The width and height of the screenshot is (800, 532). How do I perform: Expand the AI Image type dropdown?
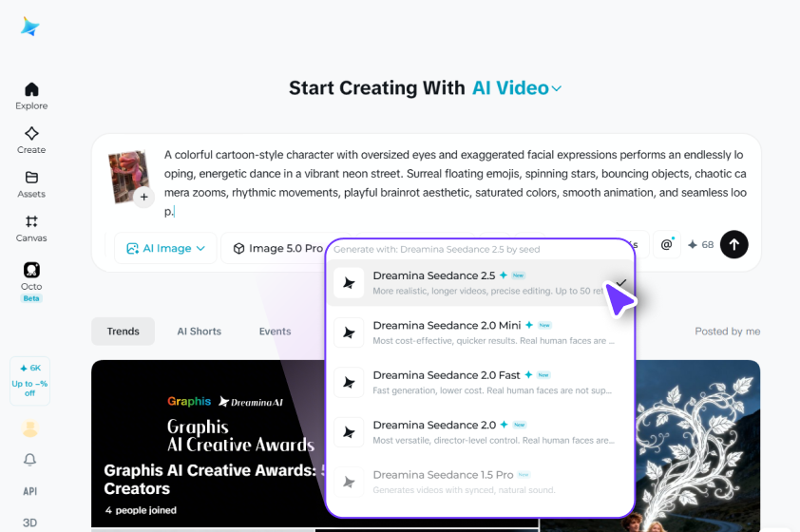click(x=165, y=248)
